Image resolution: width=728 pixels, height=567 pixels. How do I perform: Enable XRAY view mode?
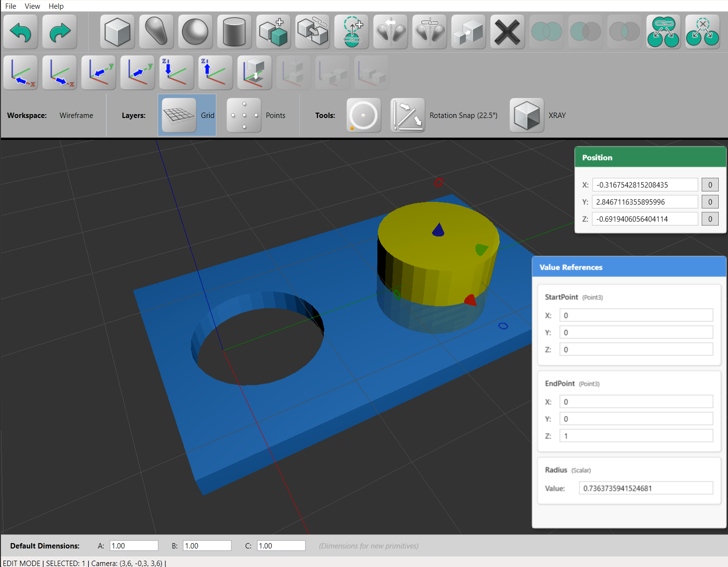click(527, 115)
